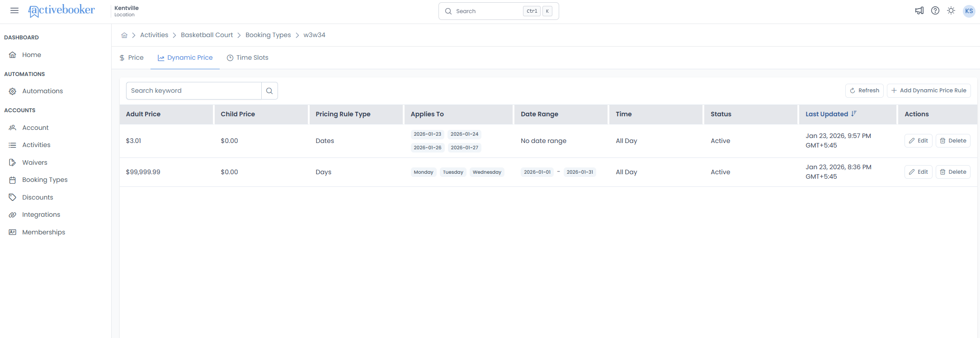Refresh the dynamic price list
This screenshot has width=980, height=338.
(864, 90)
